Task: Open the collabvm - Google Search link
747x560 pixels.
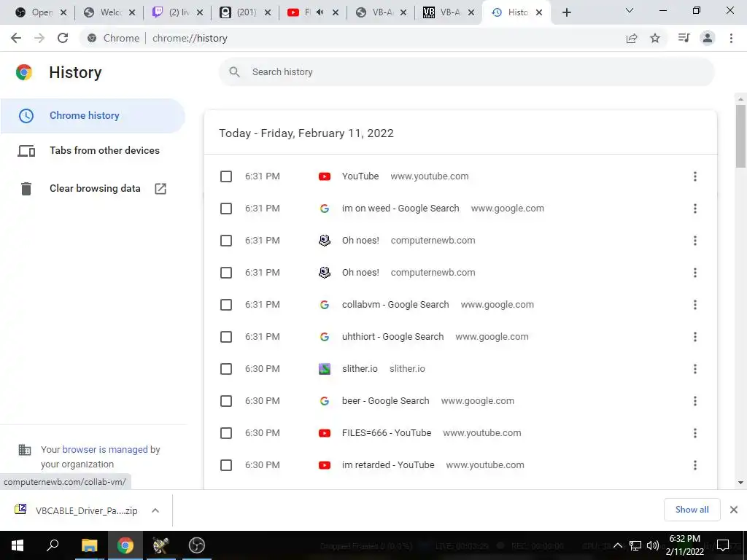Action: (395, 305)
